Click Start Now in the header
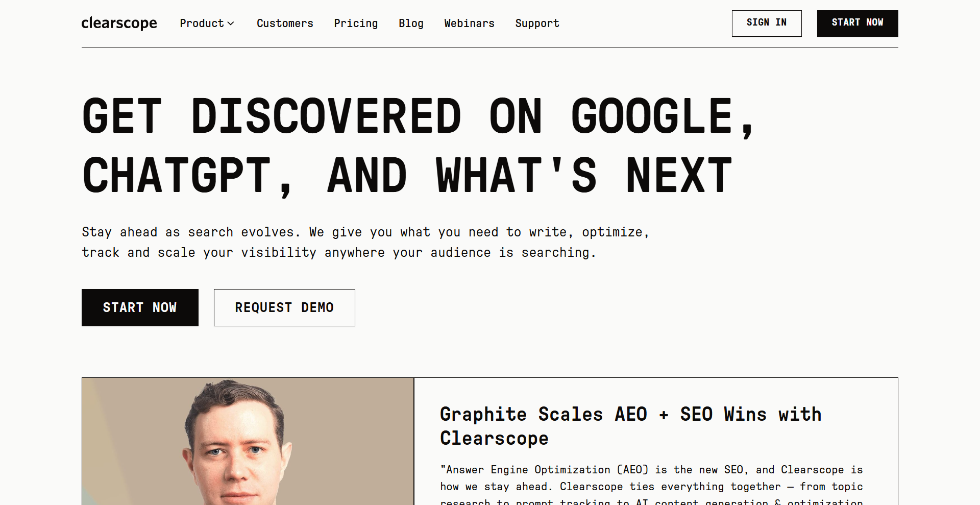The image size is (980, 505). click(x=857, y=23)
